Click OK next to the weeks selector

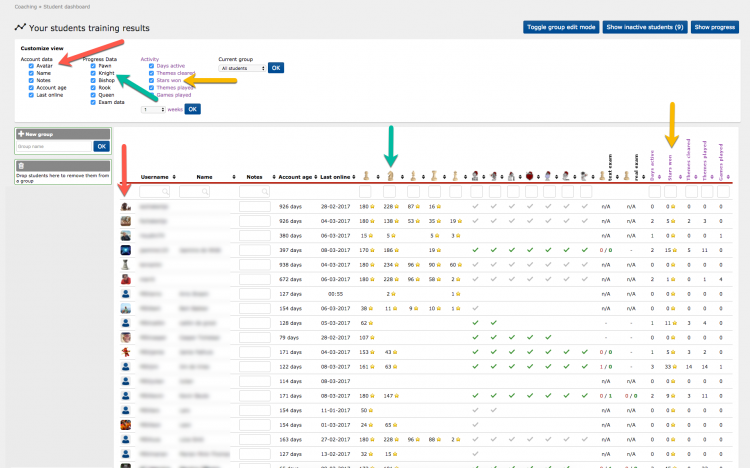click(192, 109)
